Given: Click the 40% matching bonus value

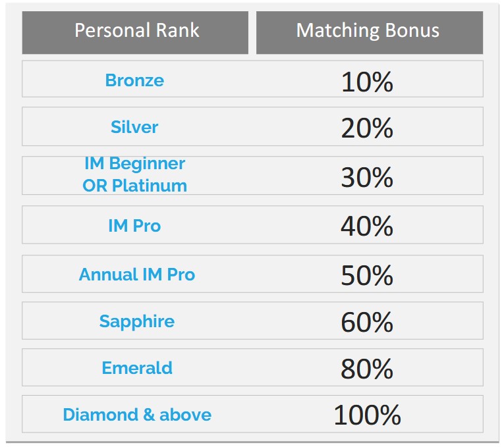Looking at the screenshot, I should [367, 226].
